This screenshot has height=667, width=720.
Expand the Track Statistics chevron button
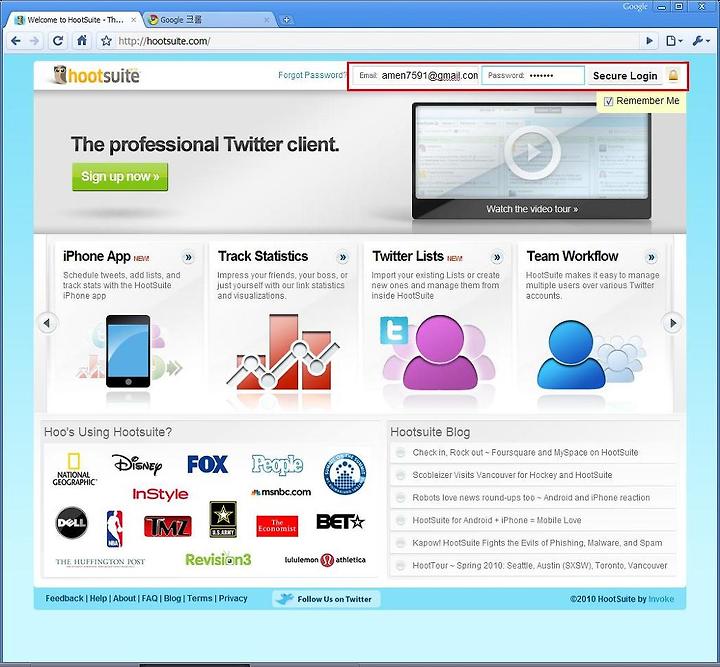[x=343, y=257]
